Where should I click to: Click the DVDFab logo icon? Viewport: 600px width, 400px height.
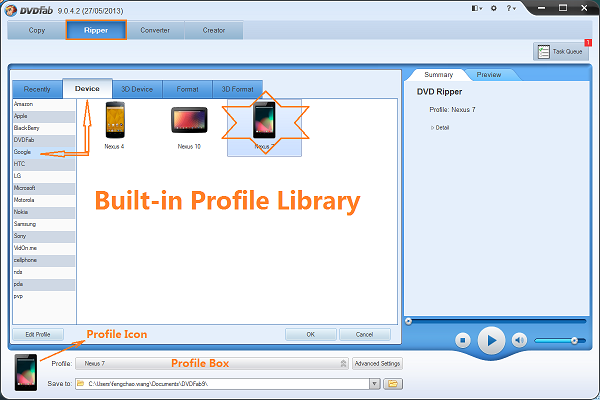(x=11, y=10)
